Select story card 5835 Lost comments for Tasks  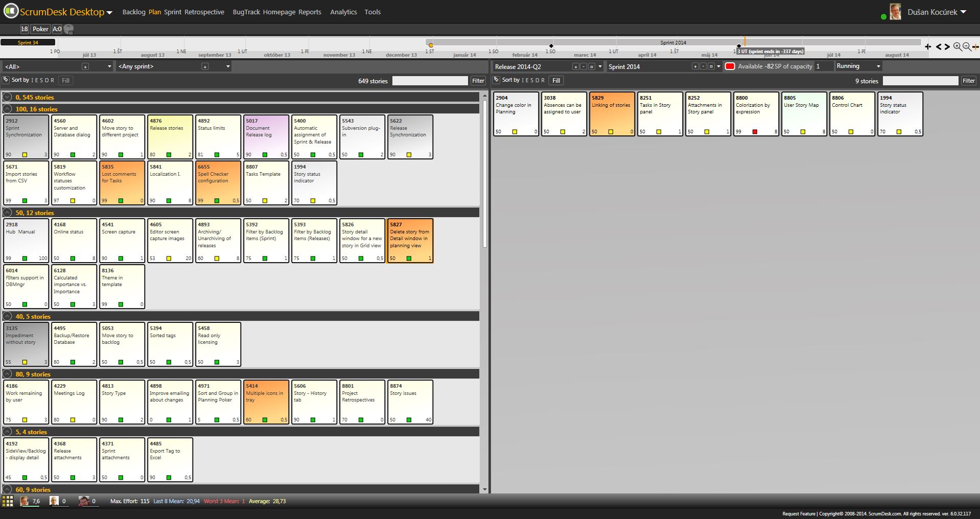tap(122, 183)
